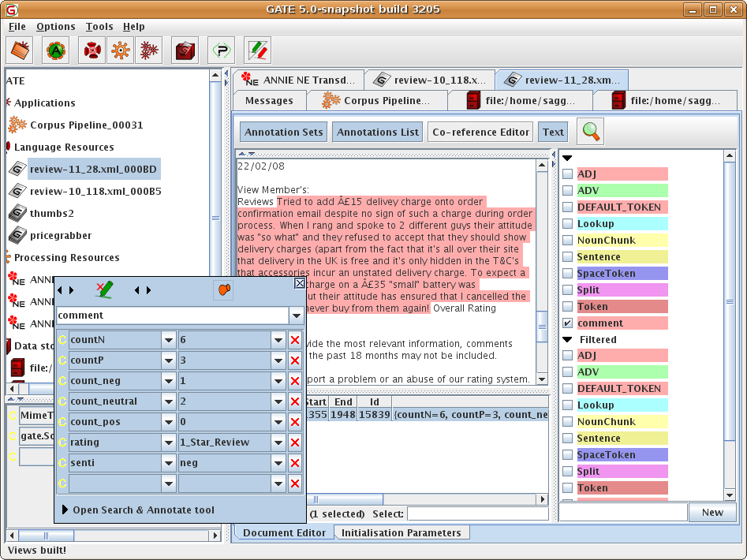This screenshot has width=747, height=560.
Task: Open the Options menu
Action: 56,27
